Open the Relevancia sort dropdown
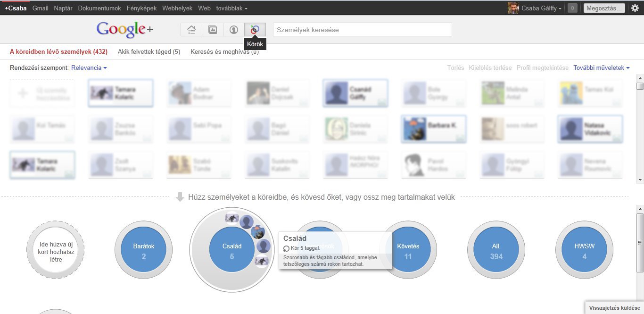The width and height of the screenshot is (644, 314). (x=89, y=68)
